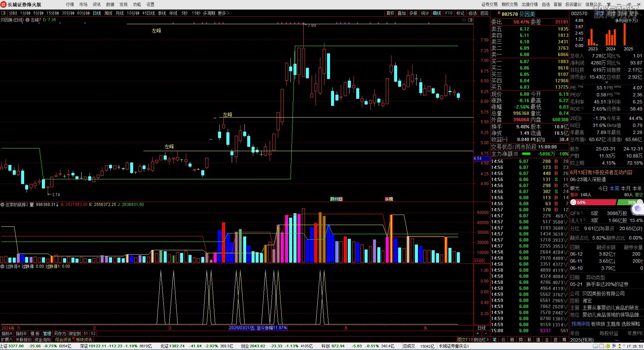644x350 pixels.
Task: Select the 逆 tab icon
Action: (556, 340)
